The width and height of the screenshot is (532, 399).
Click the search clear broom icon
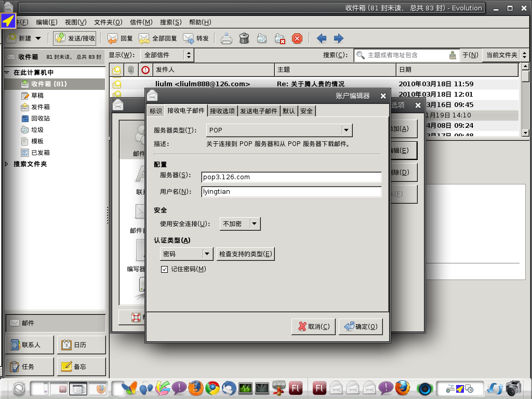453,55
